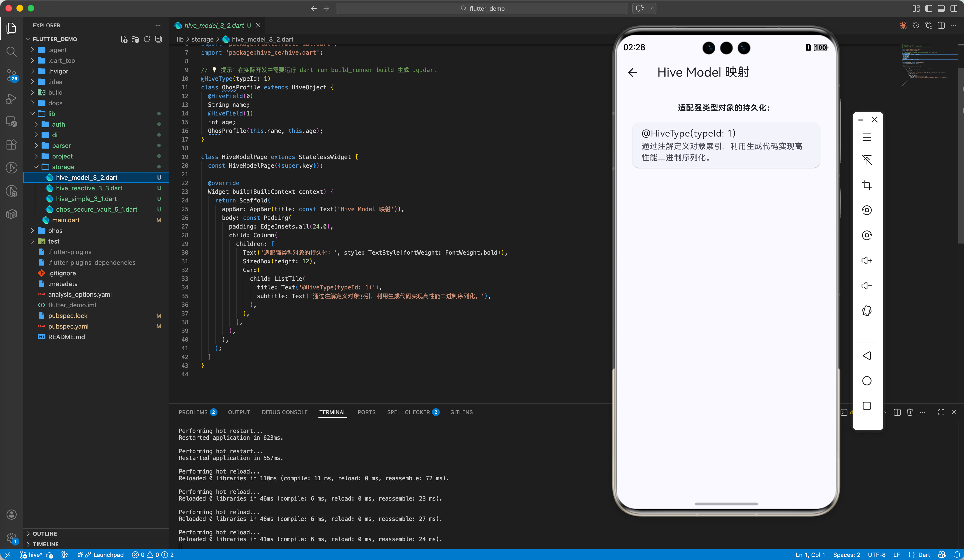Open the Search view in activity bar
The image size is (964, 560).
tap(12, 51)
